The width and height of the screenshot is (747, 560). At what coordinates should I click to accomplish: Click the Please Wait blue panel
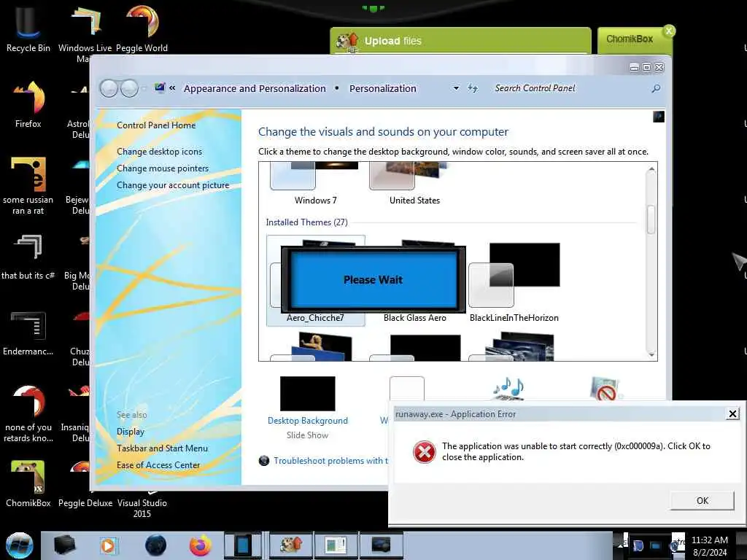(x=373, y=279)
